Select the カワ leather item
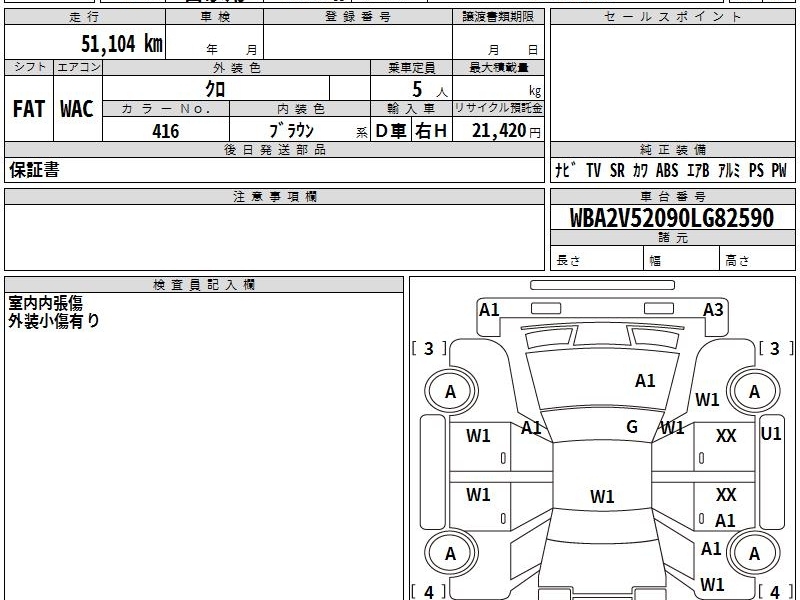Image resolution: width=800 pixels, height=600 pixels. [640, 170]
